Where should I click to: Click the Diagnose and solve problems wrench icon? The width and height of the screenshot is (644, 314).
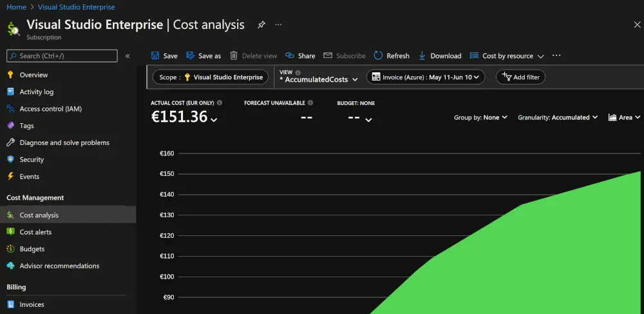pos(11,142)
